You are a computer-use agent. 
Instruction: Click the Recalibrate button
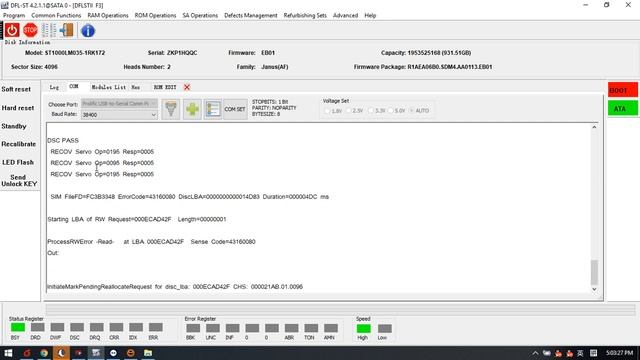click(x=18, y=144)
